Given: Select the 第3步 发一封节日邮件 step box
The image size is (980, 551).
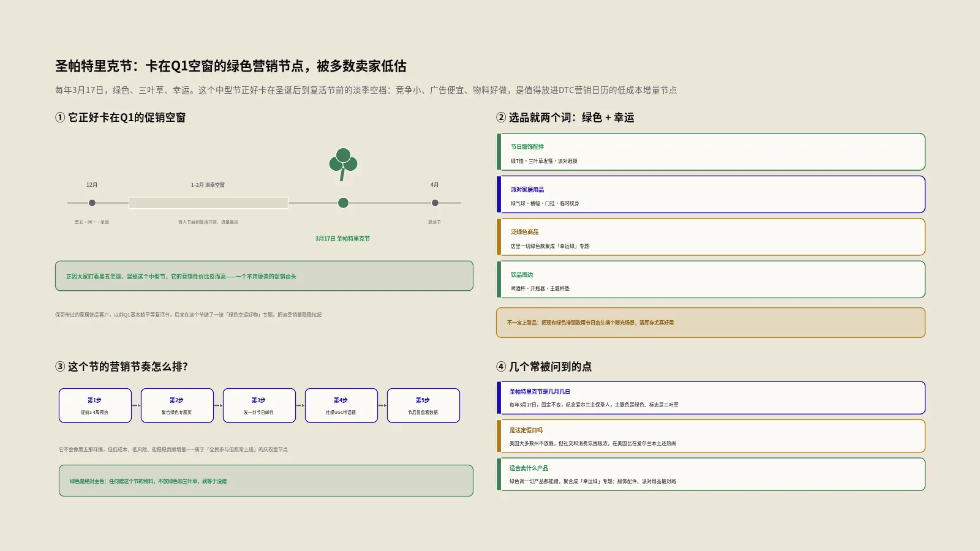Looking at the screenshot, I should tap(259, 405).
